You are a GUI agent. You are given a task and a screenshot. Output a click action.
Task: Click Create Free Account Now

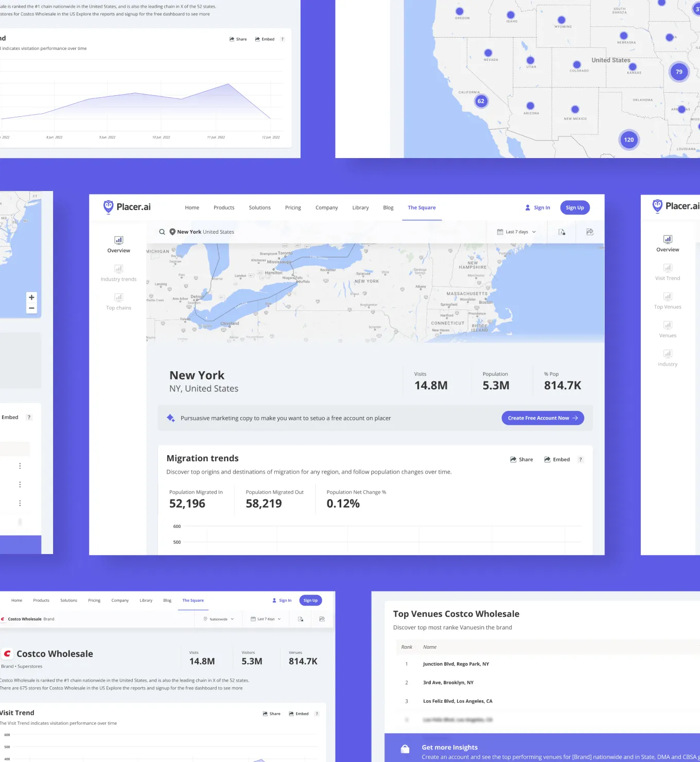543,418
